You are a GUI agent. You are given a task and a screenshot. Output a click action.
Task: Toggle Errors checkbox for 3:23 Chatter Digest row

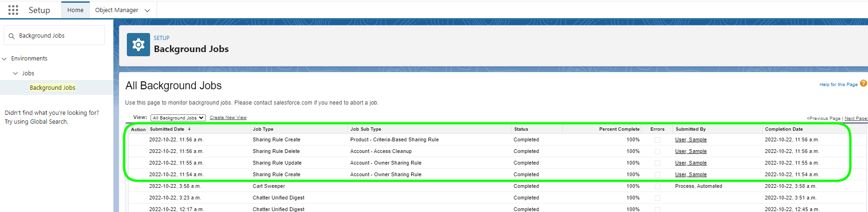(658, 198)
